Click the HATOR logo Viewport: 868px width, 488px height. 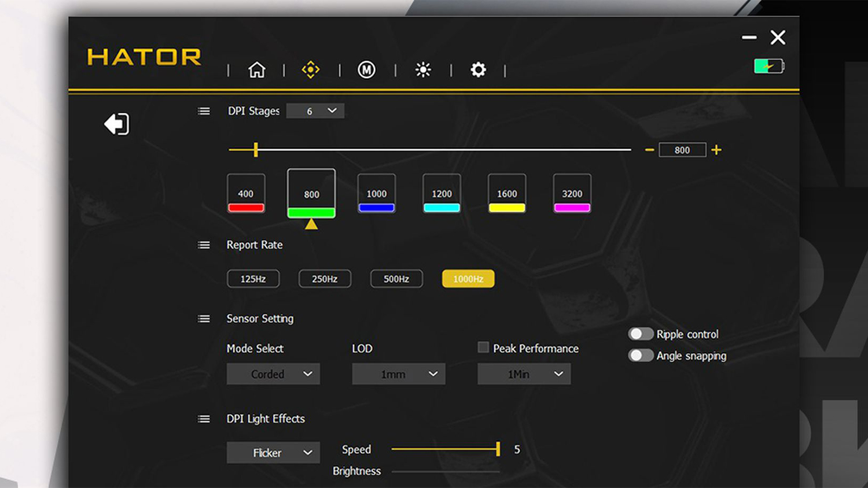(x=144, y=57)
